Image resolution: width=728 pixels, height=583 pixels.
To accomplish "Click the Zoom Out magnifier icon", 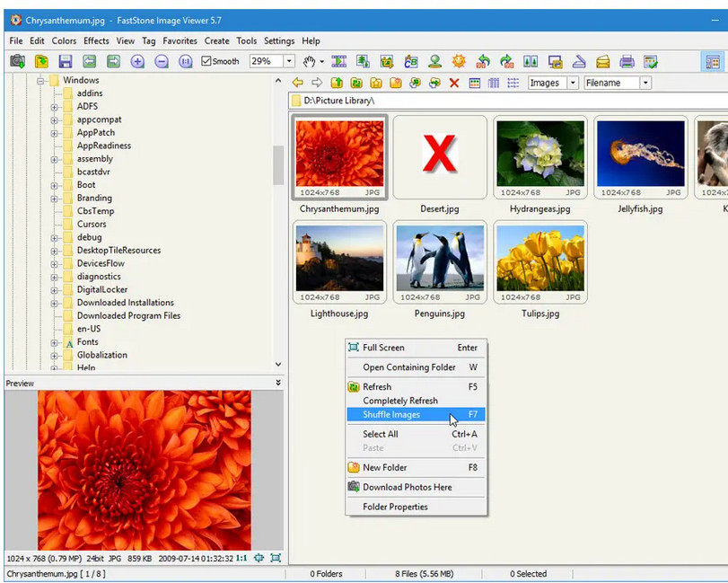I will point(162,62).
